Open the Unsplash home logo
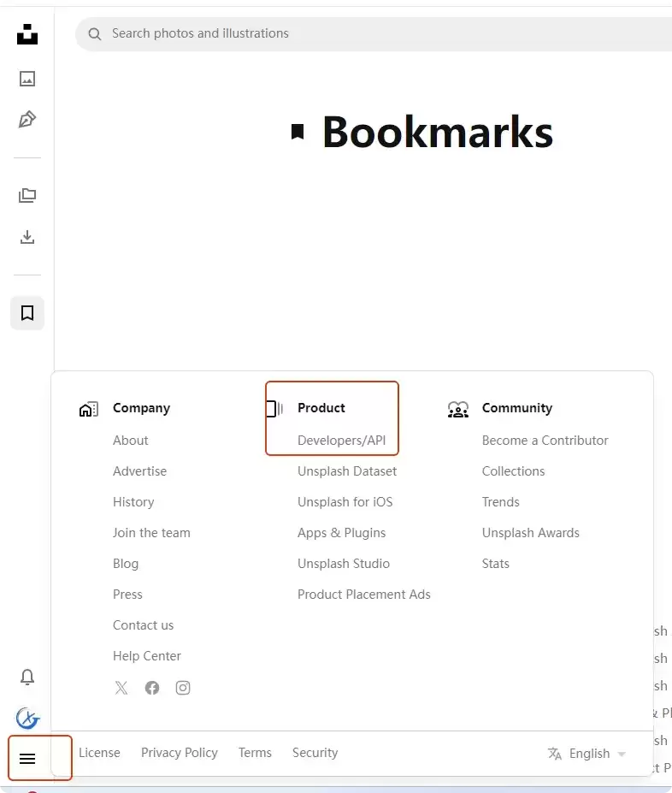 (x=27, y=34)
